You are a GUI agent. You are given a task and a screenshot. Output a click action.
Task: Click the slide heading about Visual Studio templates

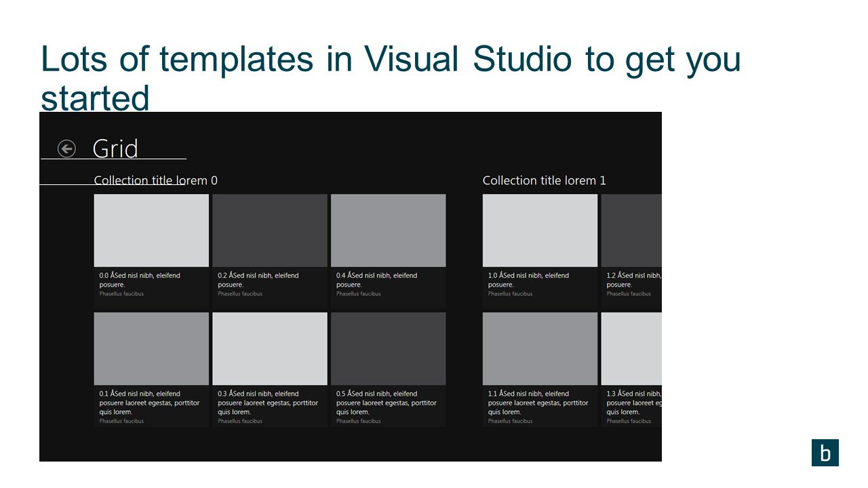(x=391, y=78)
